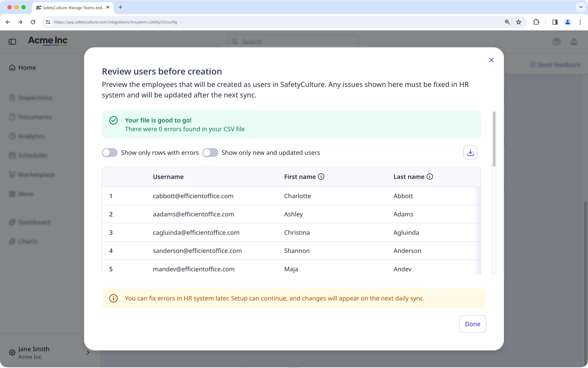588x368 pixels.
Task: Click the background Search field
Action: [x=293, y=42]
